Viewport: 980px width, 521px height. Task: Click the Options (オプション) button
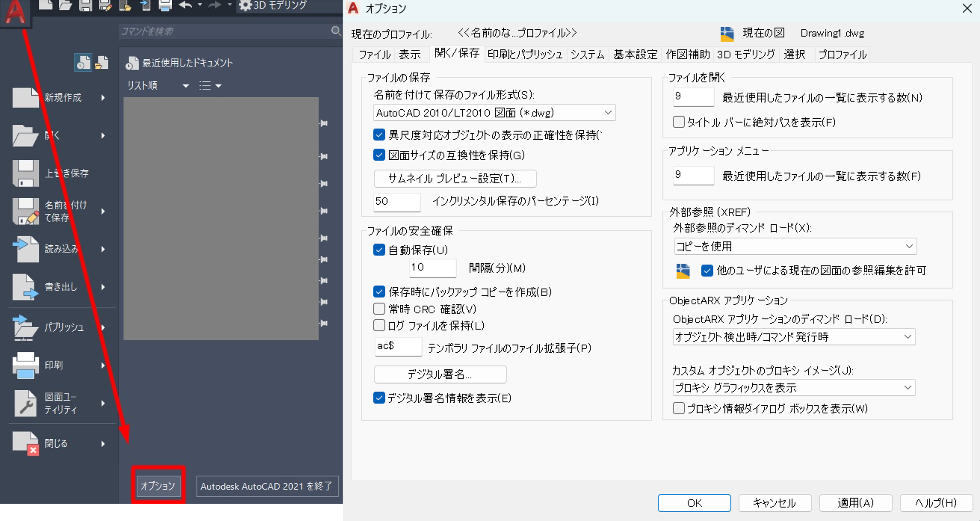[x=158, y=485]
